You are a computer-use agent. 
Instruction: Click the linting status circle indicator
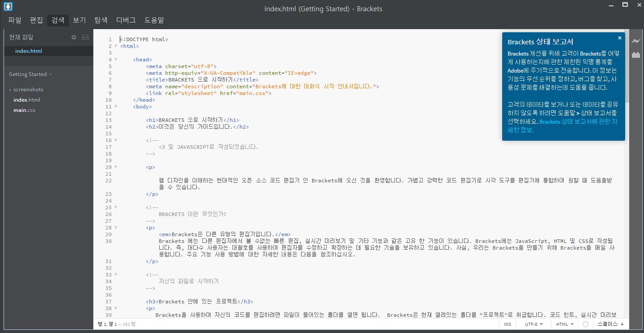coord(585,324)
